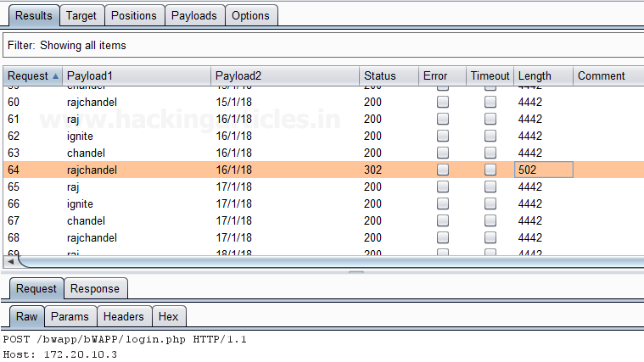This screenshot has width=644, height=362.
Task: Switch to the Request sub-tab
Action: pos(36,288)
